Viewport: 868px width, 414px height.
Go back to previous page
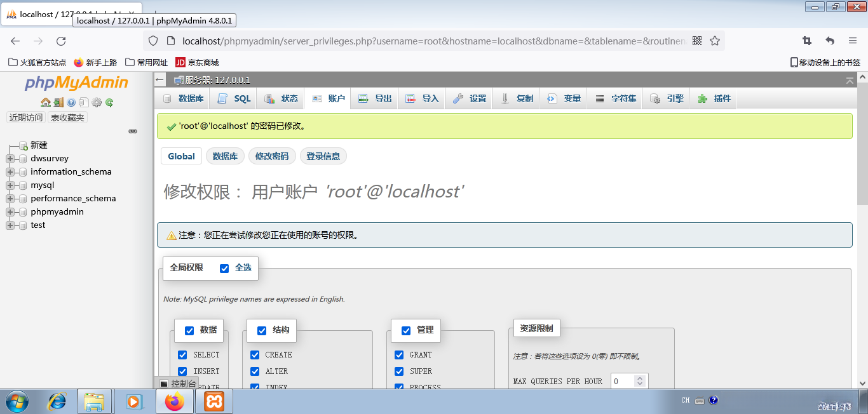(x=15, y=41)
